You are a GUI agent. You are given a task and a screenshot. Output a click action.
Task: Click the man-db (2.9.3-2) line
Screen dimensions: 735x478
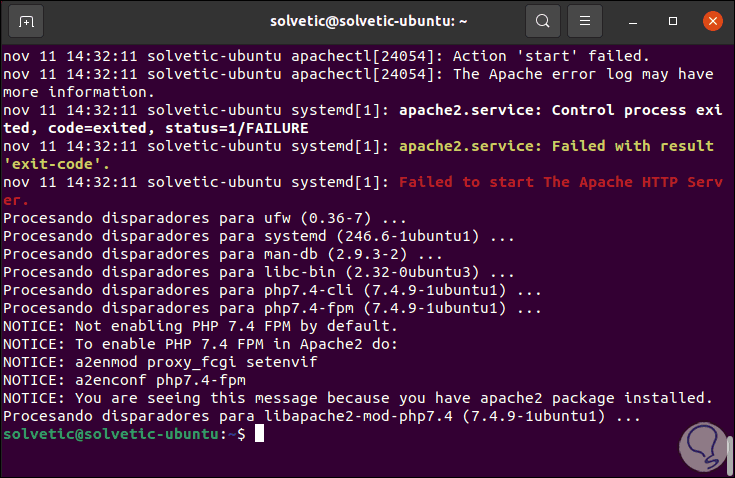coord(190,254)
